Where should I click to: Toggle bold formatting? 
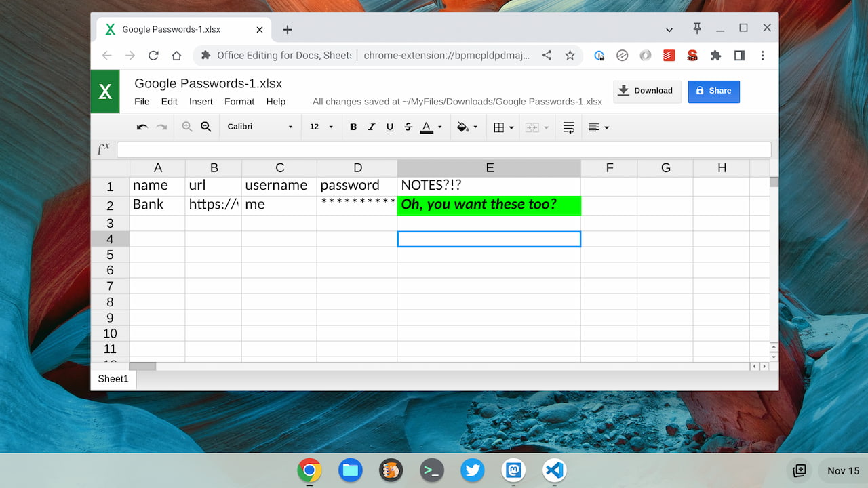353,127
